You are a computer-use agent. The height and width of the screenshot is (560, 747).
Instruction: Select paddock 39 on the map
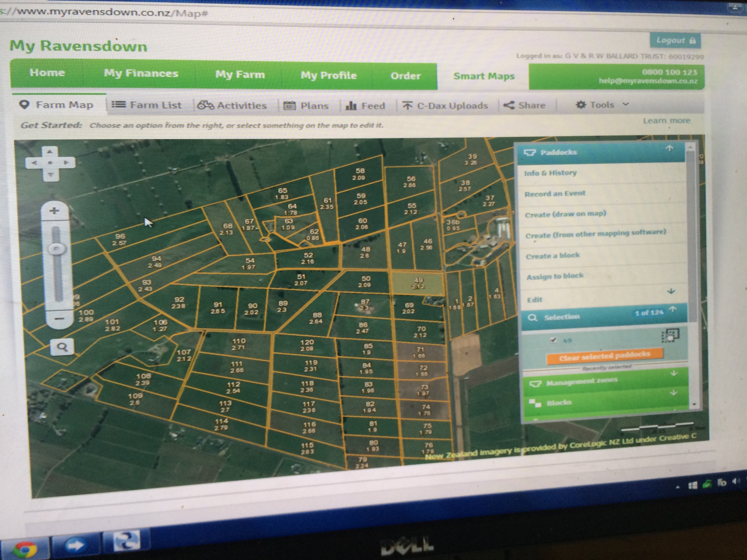[x=472, y=159]
